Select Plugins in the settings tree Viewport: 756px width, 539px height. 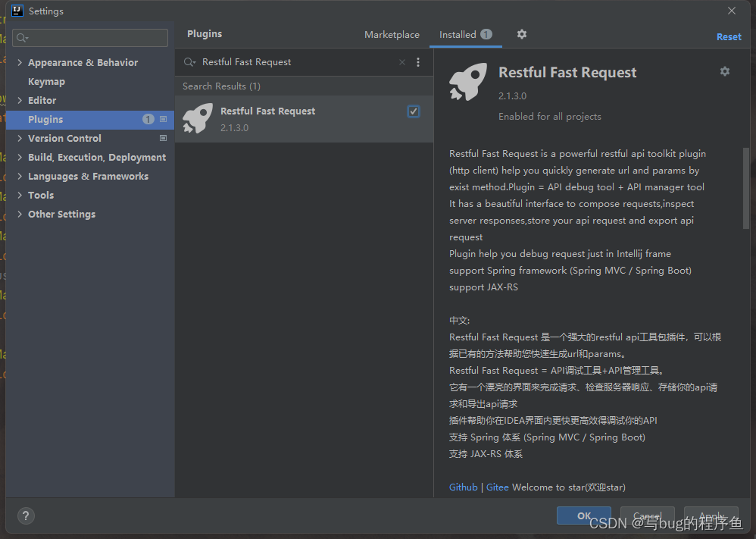pyautogui.click(x=90, y=119)
